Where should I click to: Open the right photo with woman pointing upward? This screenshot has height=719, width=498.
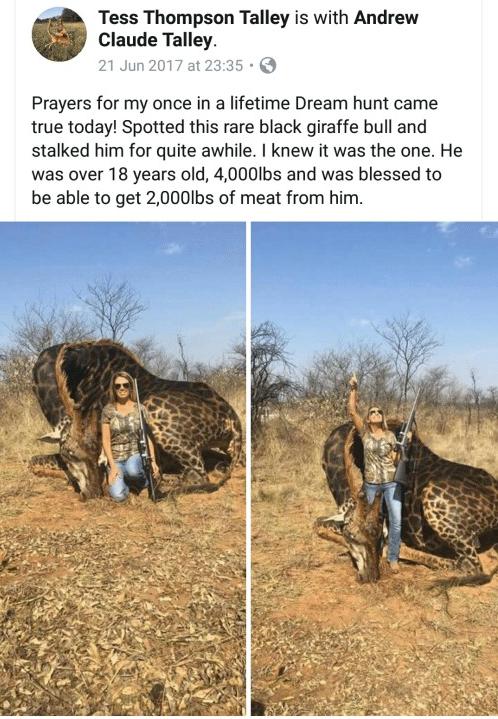375,468
